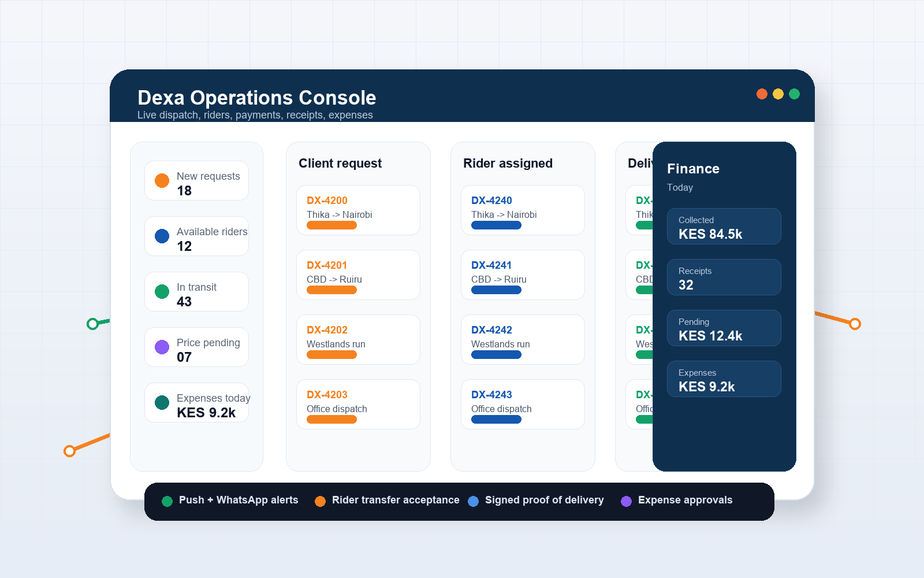924x578 pixels.
Task: Click the orange progress bar on DX-4200
Action: [331, 225]
